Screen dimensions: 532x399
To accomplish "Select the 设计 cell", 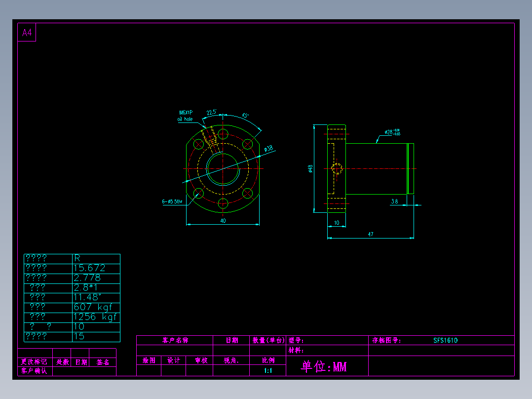I will point(173,360).
